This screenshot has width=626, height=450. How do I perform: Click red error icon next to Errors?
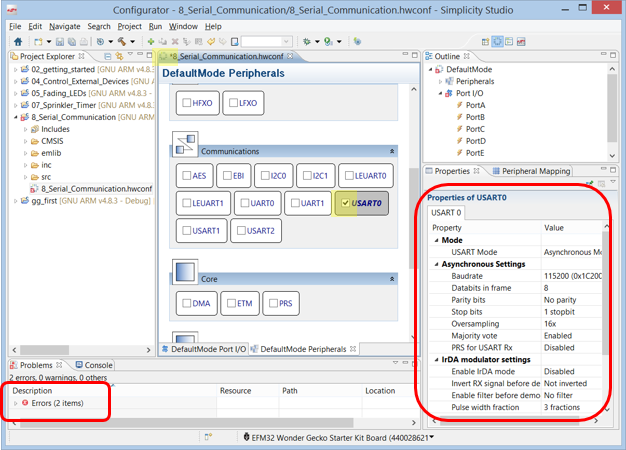[x=25, y=403]
